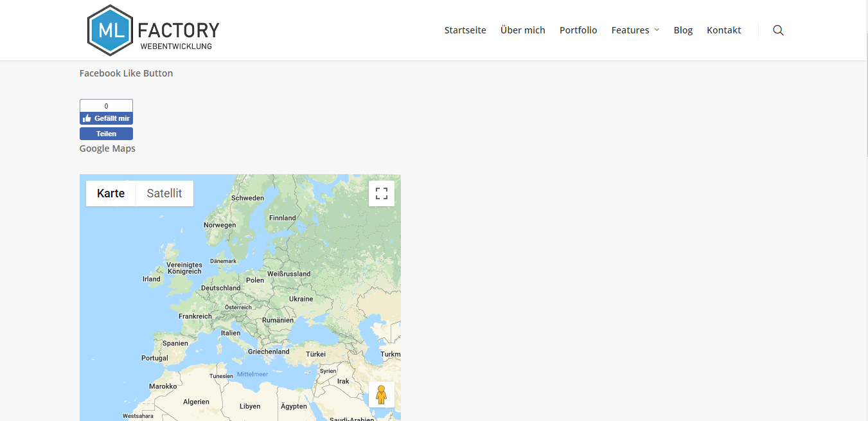Open the search magnifier icon
The height and width of the screenshot is (421, 868).
(778, 30)
